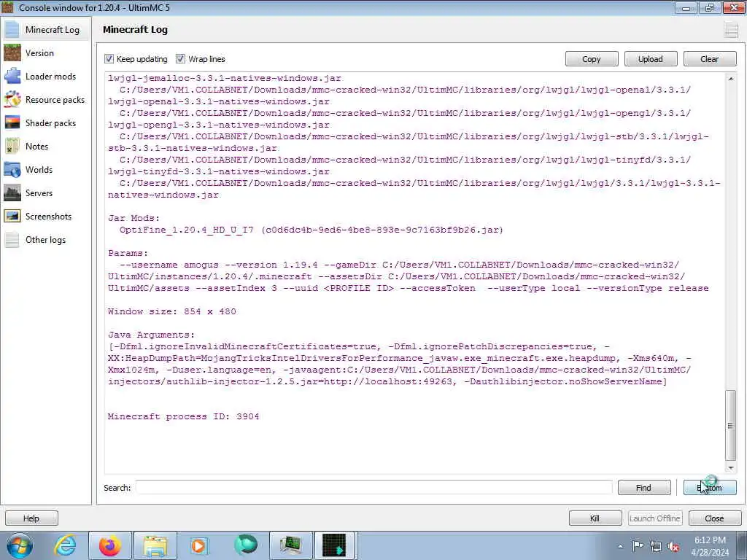Open Action Center flag icon
The image size is (747, 560).
pos(638,546)
